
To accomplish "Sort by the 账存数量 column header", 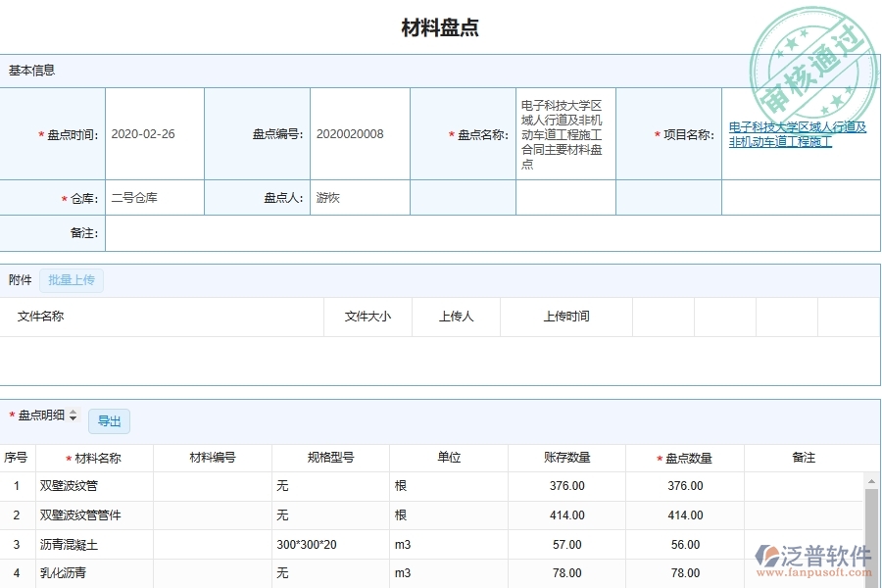I will [566, 457].
